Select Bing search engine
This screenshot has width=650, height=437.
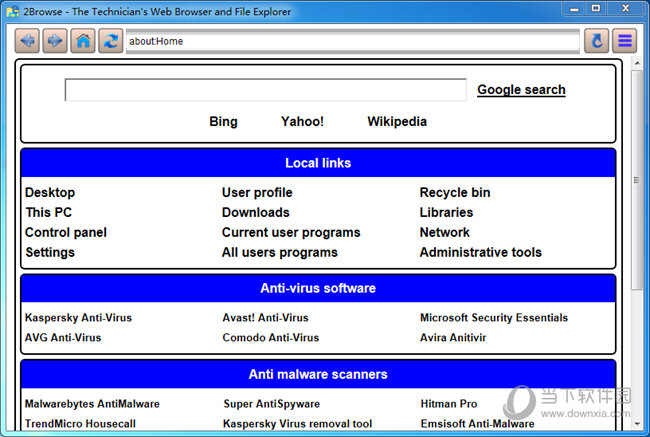[x=223, y=121]
